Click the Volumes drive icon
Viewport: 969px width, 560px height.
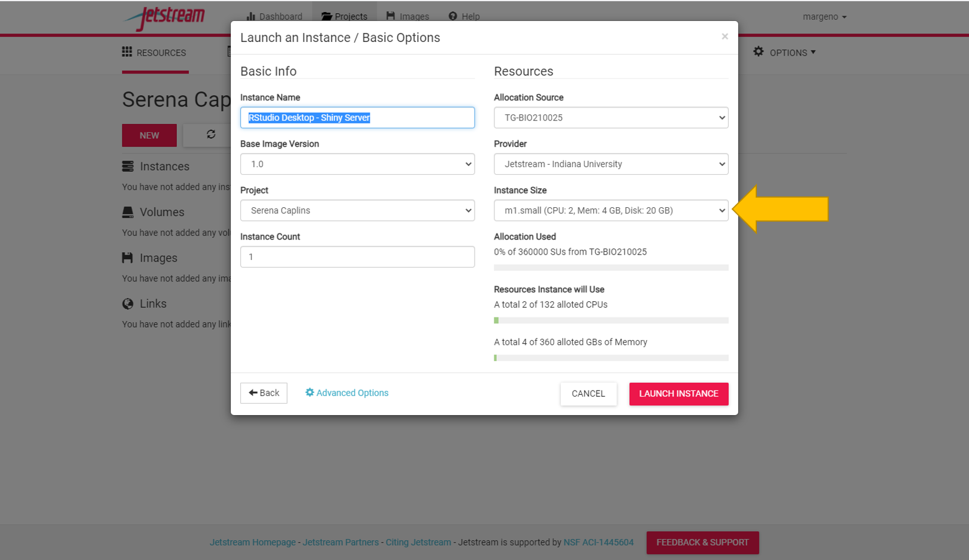tap(128, 212)
